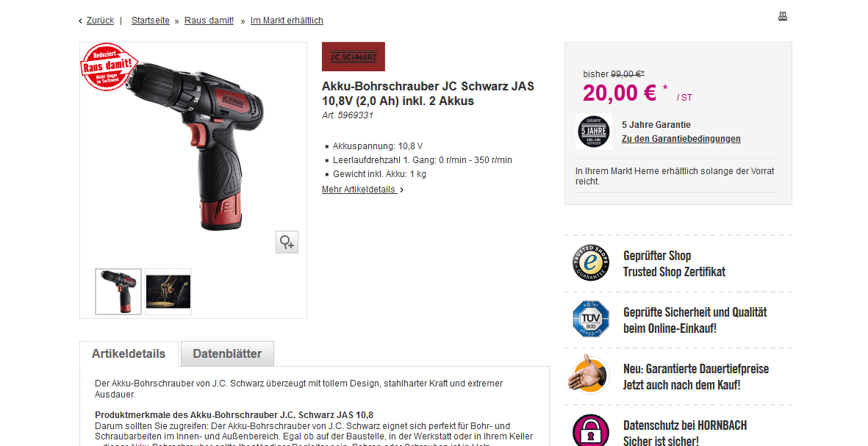868x446 pixels.
Task: Click the main cordless drill product image
Action: pos(194,147)
